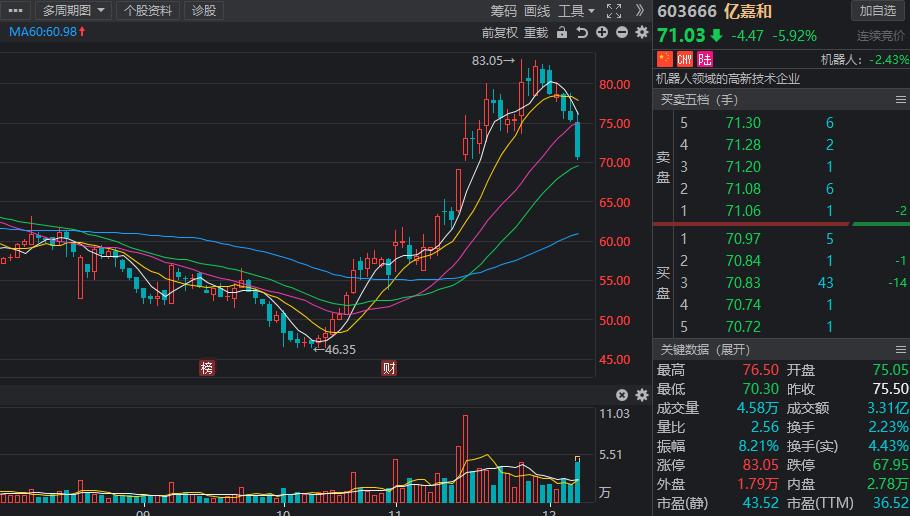Open the three-dots more menu
This screenshot has width=910, height=516.
(15, 10)
